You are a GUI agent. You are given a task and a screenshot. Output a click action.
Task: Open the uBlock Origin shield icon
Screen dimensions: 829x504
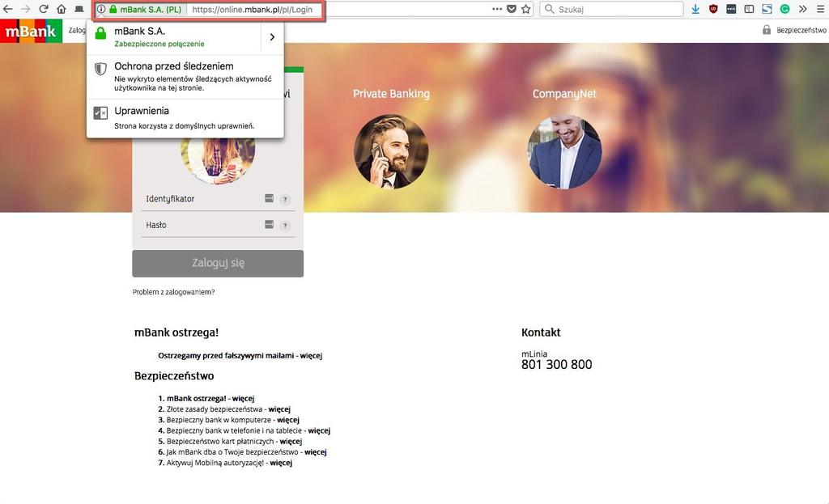click(713, 9)
